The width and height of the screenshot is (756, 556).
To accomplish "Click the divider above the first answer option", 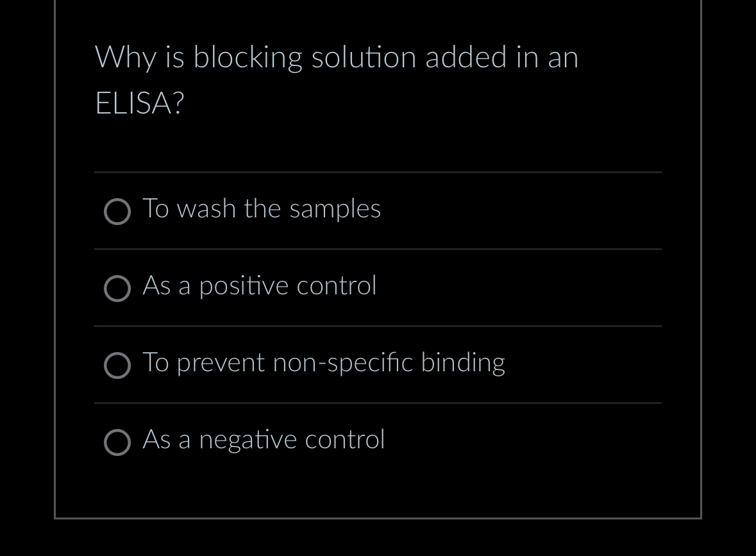I will coord(378,172).
